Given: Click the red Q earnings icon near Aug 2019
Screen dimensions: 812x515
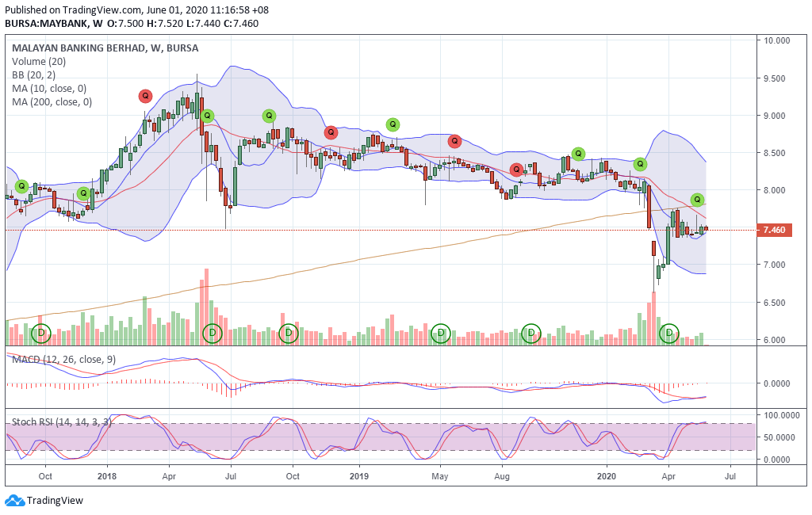Looking at the screenshot, I should coord(518,169).
